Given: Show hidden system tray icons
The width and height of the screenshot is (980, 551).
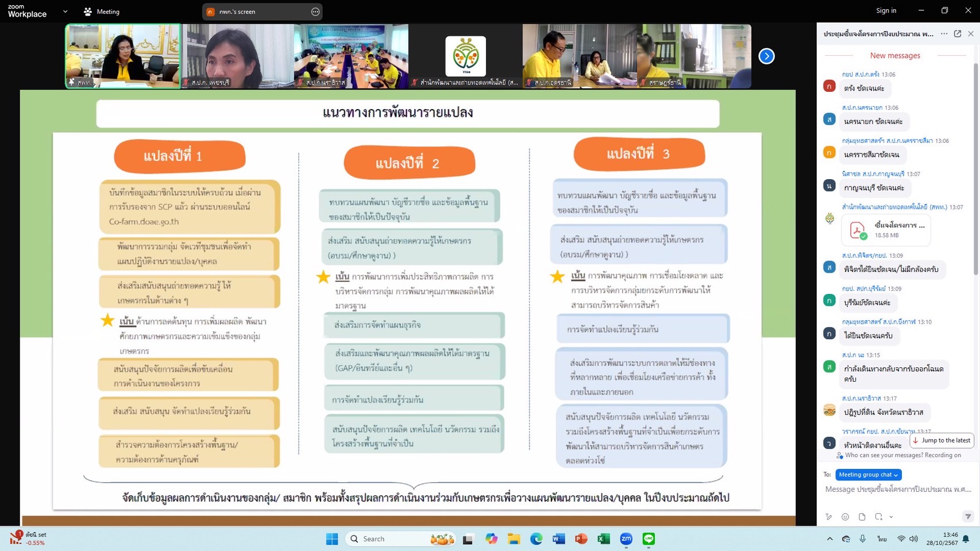Looking at the screenshot, I should point(829,539).
